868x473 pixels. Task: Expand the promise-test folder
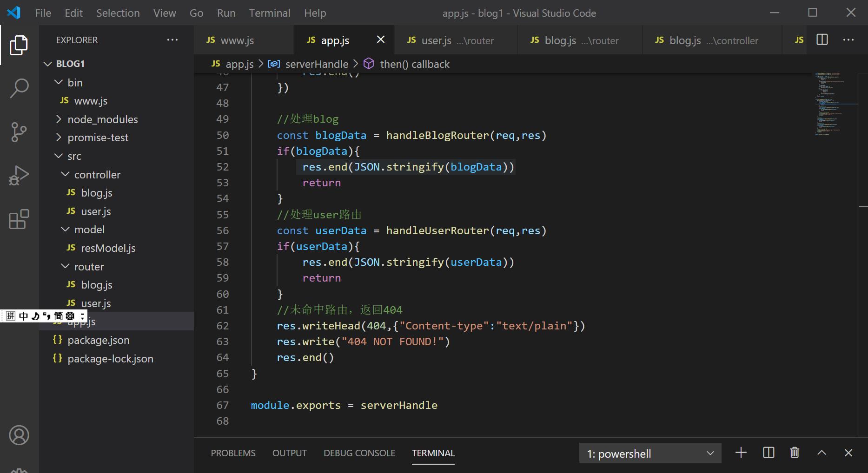(59, 138)
